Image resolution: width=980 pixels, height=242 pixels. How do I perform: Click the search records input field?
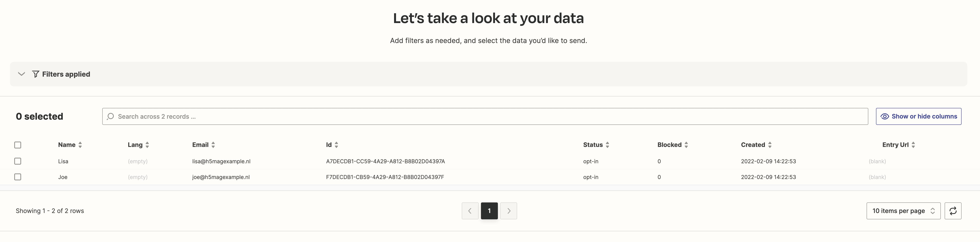[485, 116]
